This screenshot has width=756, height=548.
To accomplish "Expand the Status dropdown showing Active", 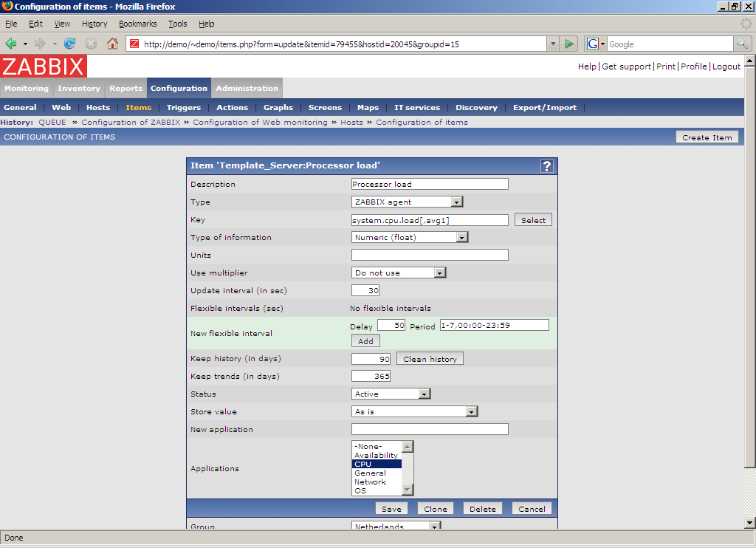I will coord(391,394).
